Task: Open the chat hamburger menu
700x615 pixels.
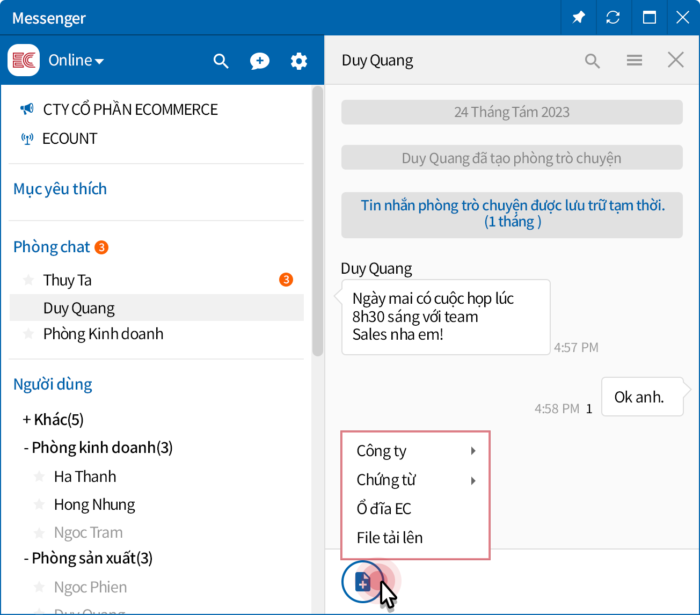Action: point(634,61)
